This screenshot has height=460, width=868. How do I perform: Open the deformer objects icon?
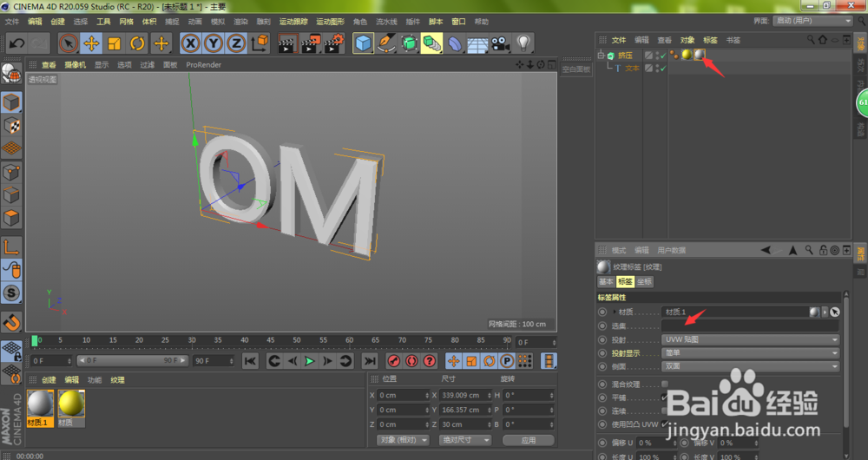click(x=455, y=43)
